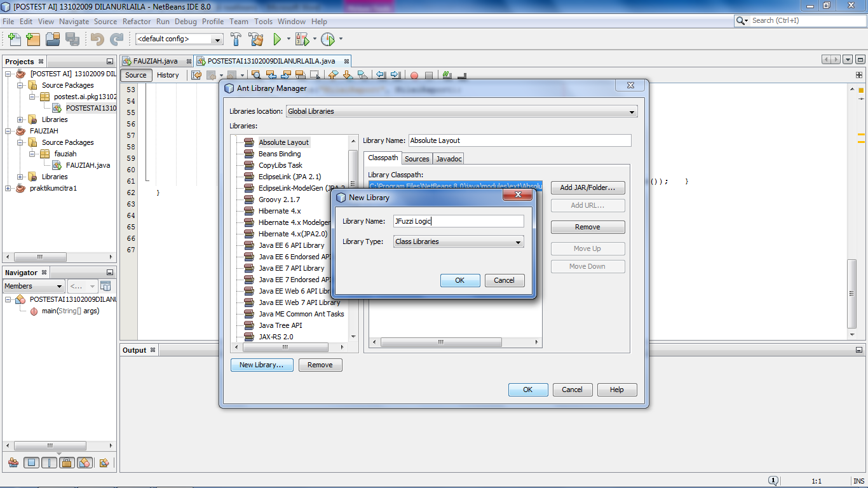Screen dimensions: 868x488
Task: Close the FAUZIAH.java tab with its x
Action: 189,62
